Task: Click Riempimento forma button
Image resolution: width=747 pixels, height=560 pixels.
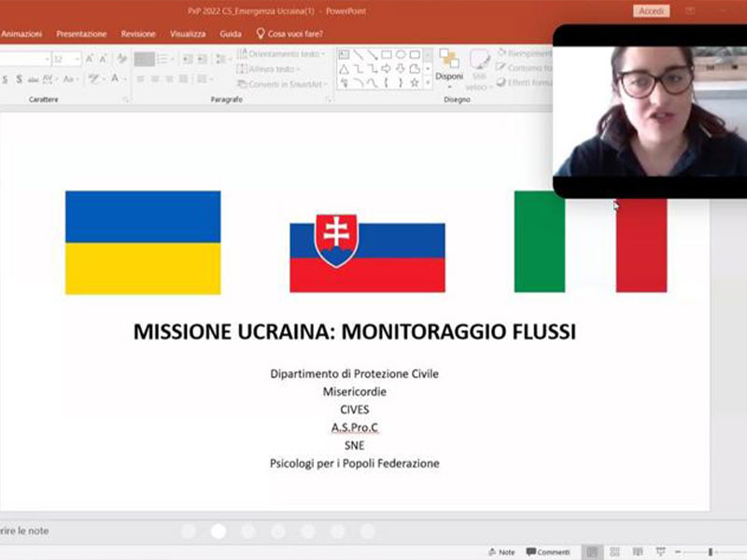Action: coord(524,53)
